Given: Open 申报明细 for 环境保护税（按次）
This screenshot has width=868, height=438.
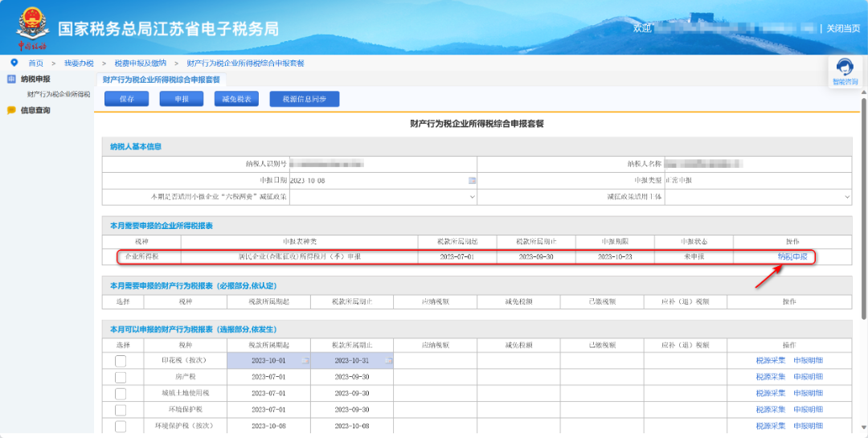Looking at the screenshot, I should pyautogui.click(x=808, y=426).
